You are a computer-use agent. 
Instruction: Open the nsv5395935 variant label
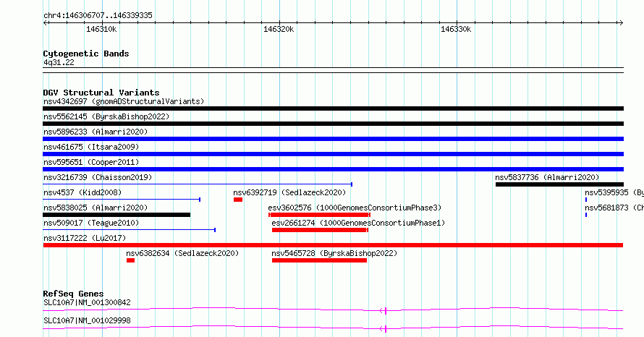pyautogui.click(x=614, y=192)
